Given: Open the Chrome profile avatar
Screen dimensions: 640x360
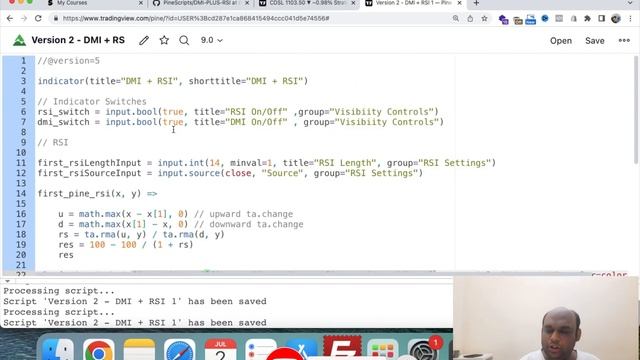Looking at the screenshot, I should click(616, 18).
